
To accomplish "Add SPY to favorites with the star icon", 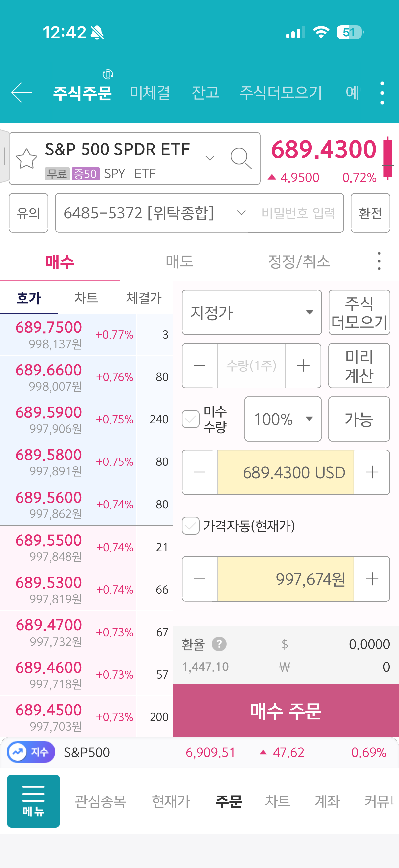I will pos(26,158).
